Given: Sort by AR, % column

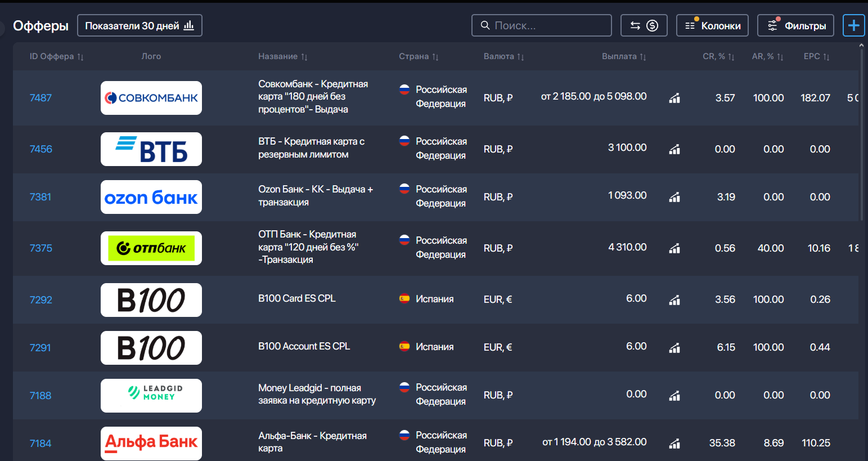Looking at the screenshot, I should pos(767,56).
